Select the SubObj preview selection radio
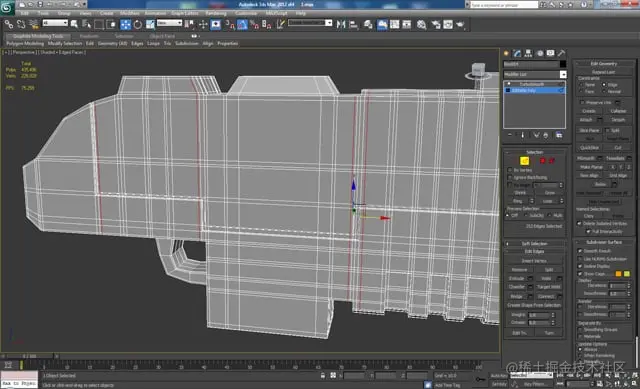Viewport: 640px width, 389px height. (526, 216)
